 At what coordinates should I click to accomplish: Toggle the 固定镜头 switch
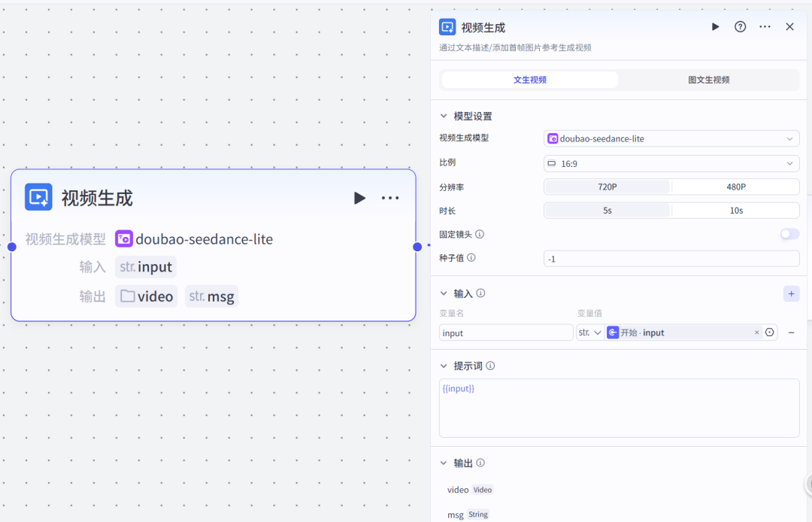(789, 234)
